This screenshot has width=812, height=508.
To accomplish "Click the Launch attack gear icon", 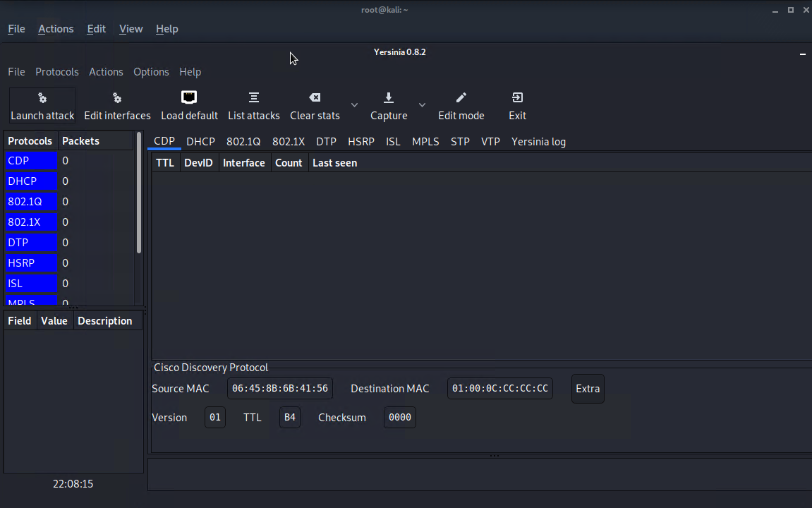I will (42, 98).
